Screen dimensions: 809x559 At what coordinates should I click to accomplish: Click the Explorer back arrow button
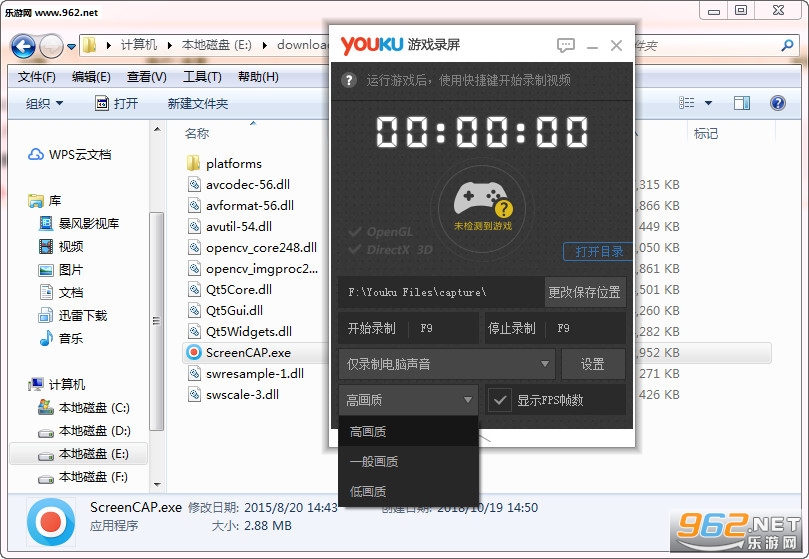(23, 46)
